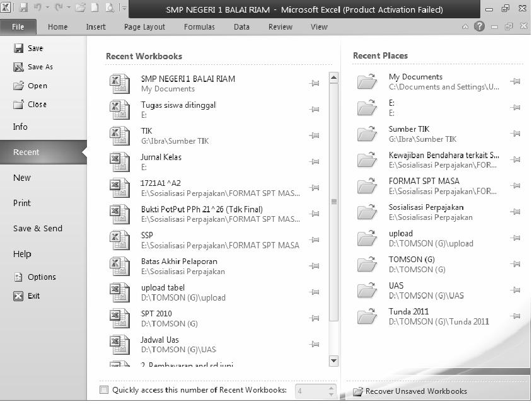The height and width of the screenshot is (414, 532).
Task: Minimize the ribbon with caret icon
Action: (465, 26)
